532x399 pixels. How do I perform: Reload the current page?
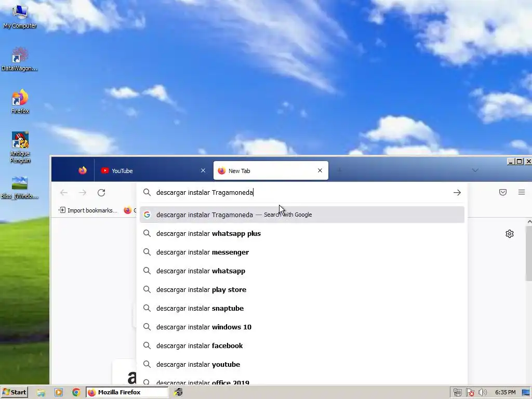101,193
